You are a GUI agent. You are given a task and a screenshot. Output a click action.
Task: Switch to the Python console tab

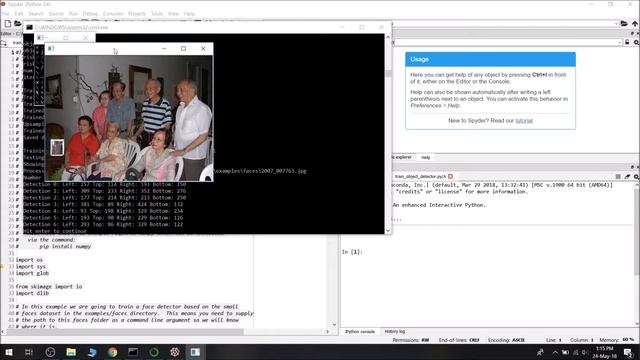pyautogui.click(x=360, y=331)
